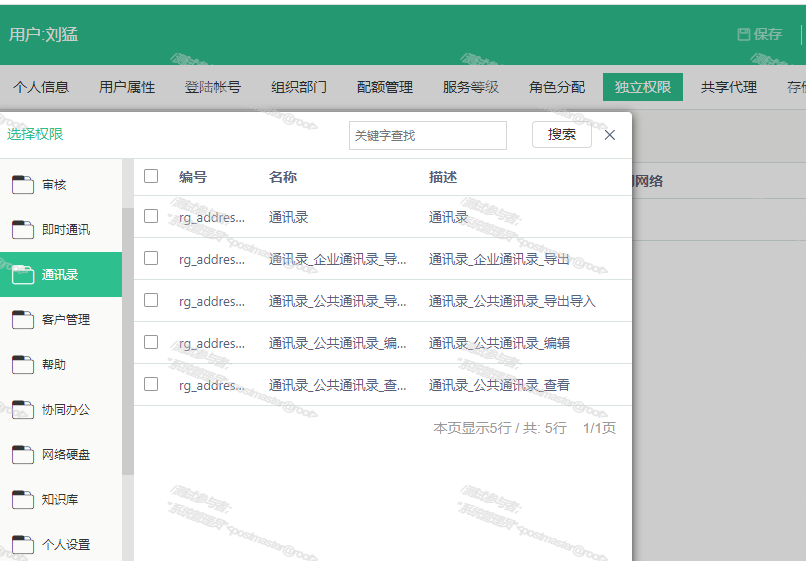Close the 选择权限 dialog
Image resolution: width=806 pixels, height=561 pixels.
(610, 135)
